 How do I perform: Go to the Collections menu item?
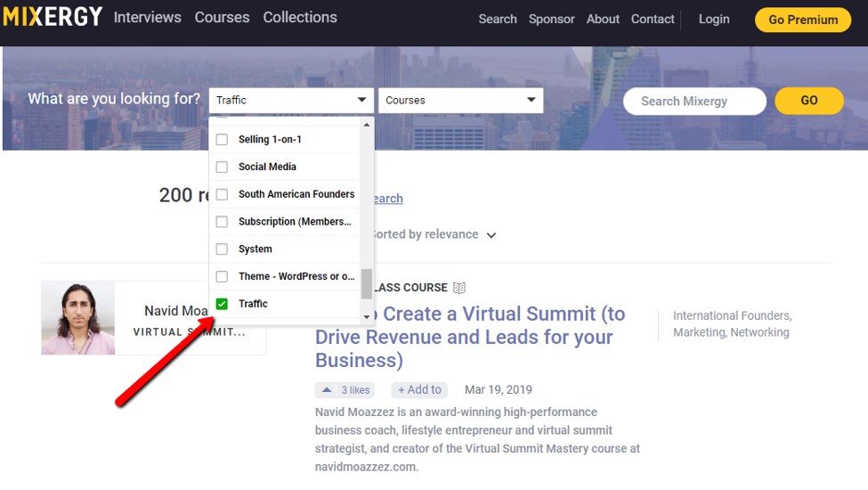pyautogui.click(x=300, y=18)
